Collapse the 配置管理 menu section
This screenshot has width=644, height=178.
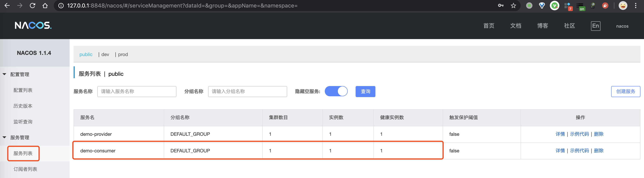pyautogui.click(x=5, y=74)
